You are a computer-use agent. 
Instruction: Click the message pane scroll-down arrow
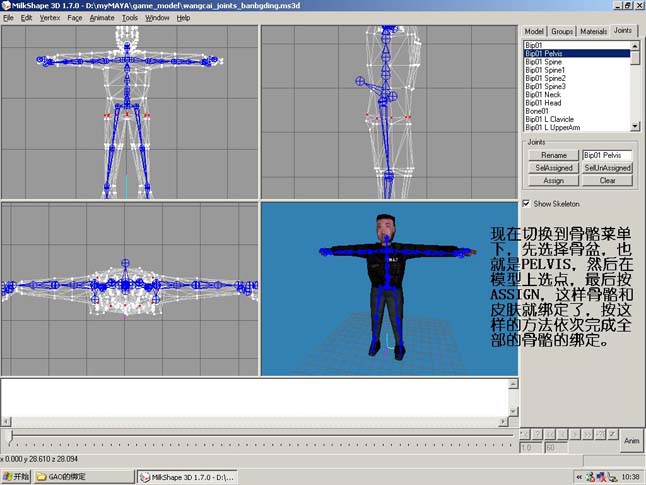click(x=513, y=411)
